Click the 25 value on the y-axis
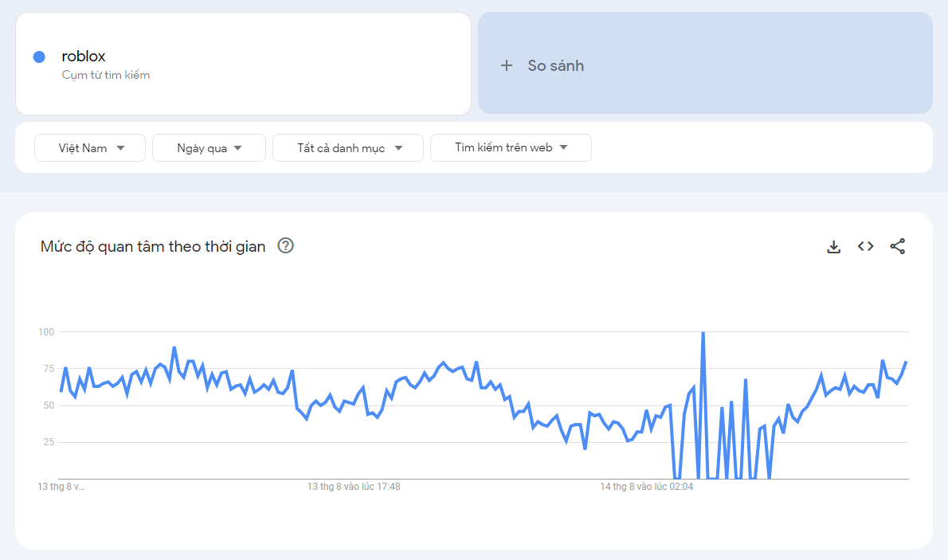The width and height of the screenshot is (948, 560). tap(49, 442)
